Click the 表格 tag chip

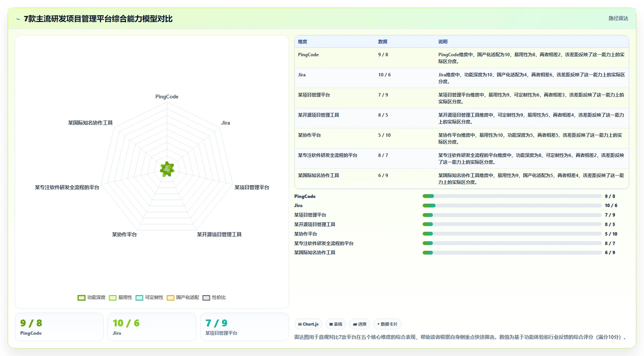click(x=336, y=324)
